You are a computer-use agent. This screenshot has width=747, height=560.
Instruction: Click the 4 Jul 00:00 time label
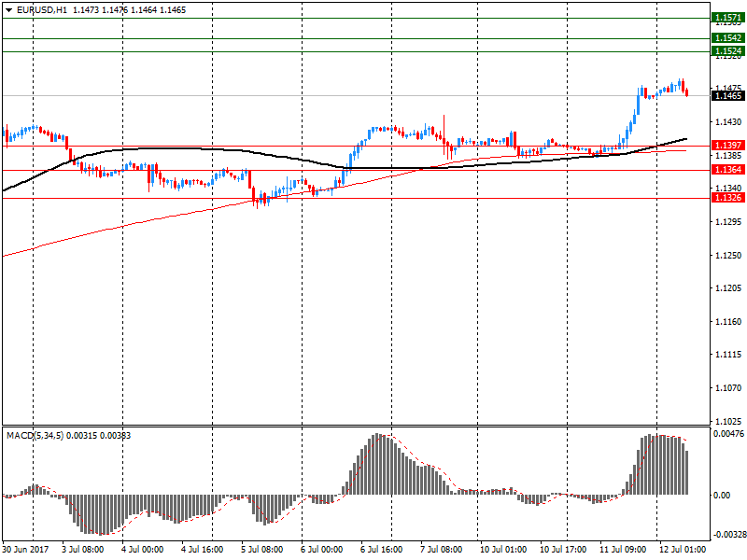tap(142, 550)
